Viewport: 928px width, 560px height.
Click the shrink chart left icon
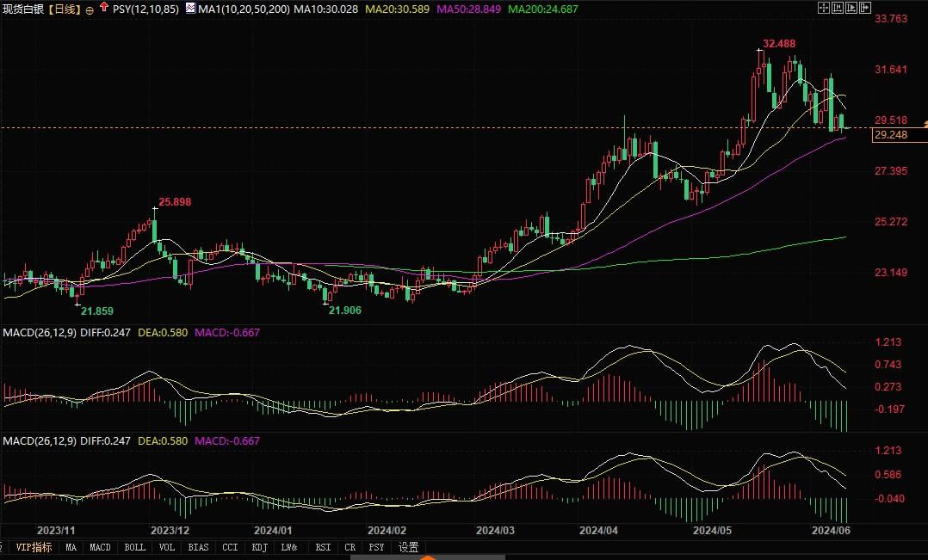point(838,8)
